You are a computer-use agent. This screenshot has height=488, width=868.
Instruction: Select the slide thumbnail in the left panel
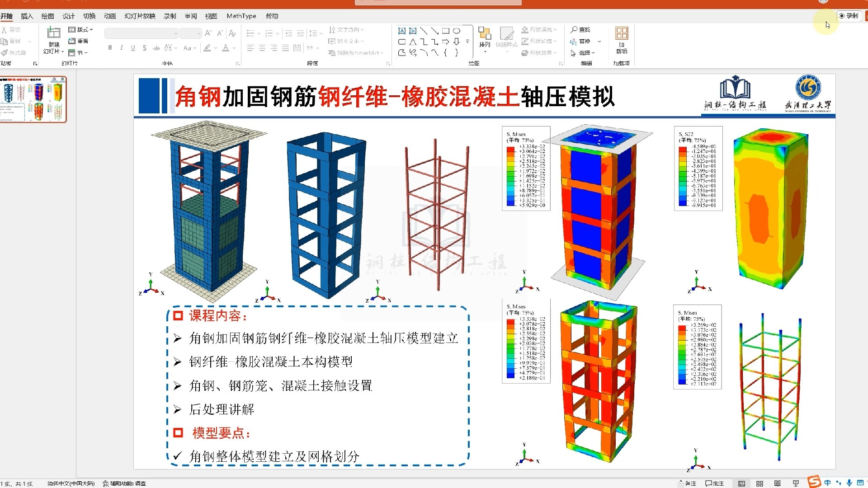click(34, 99)
